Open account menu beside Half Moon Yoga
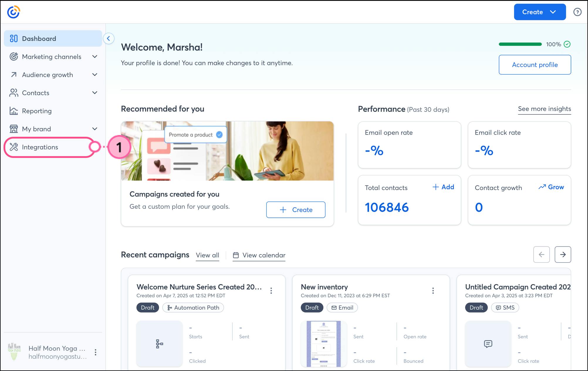The height and width of the screenshot is (371, 588). (x=95, y=352)
